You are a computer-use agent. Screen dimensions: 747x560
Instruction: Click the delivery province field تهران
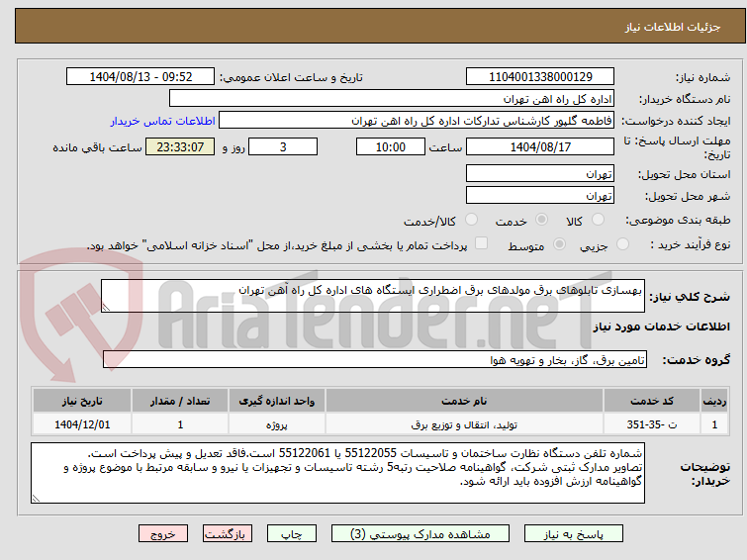(540, 173)
